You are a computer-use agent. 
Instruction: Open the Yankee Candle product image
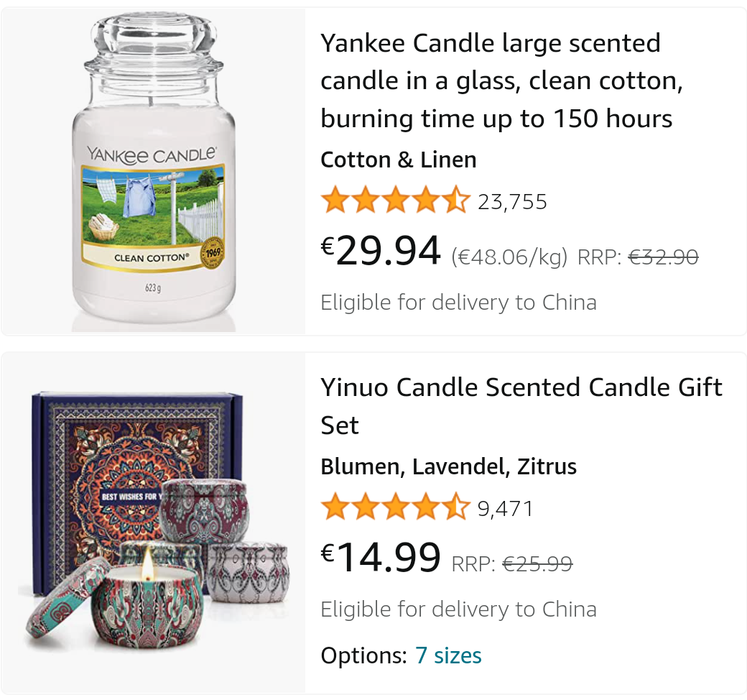(153, 171)
